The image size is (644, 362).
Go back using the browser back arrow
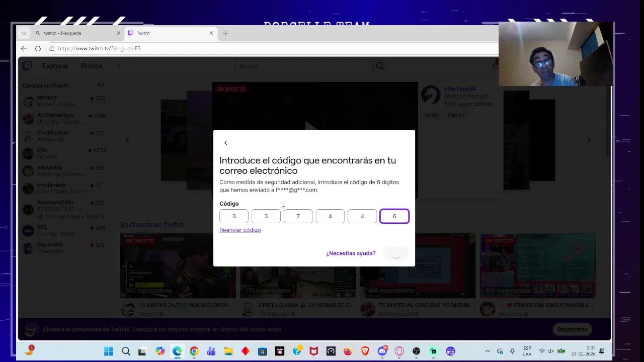tap(24, 48)
